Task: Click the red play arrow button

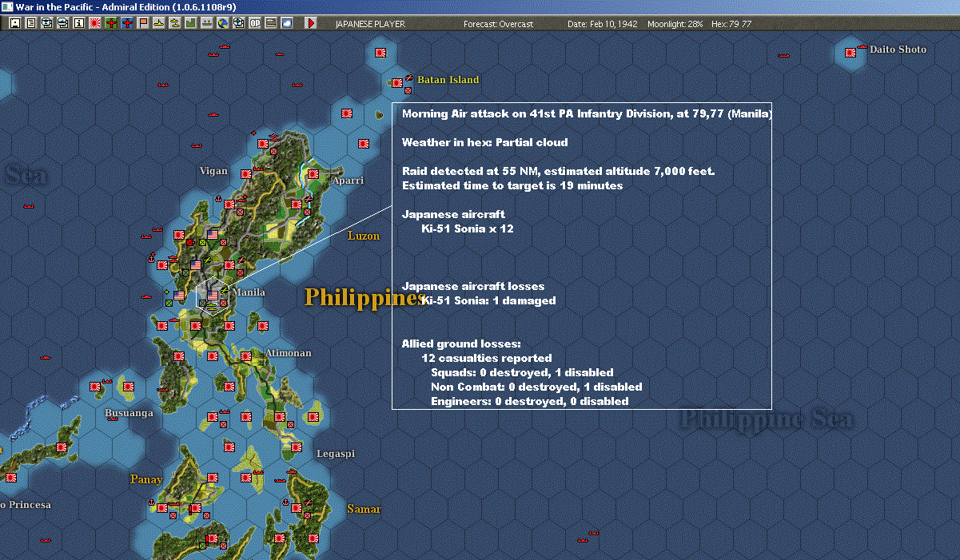Action: [x=311, y=23]
